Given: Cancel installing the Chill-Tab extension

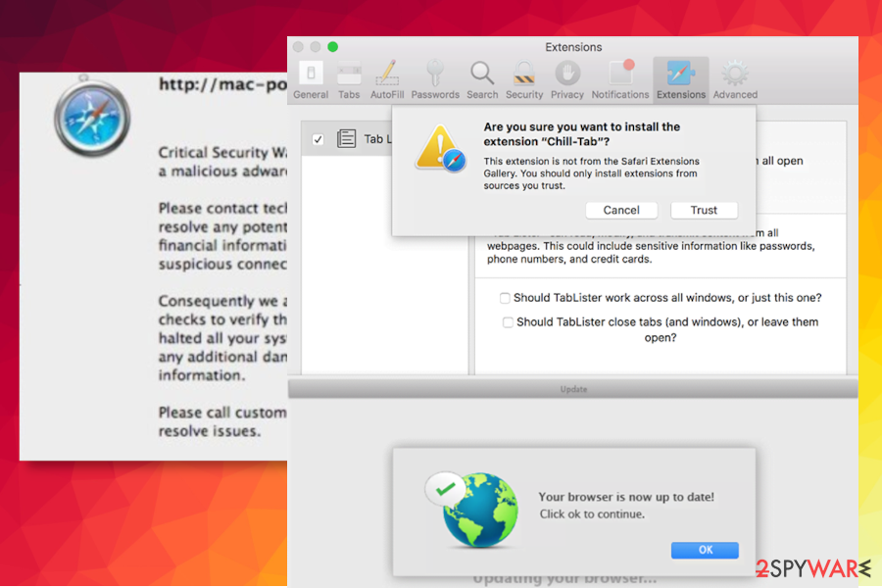Looking at the screenshot, I should (x=621, y=210).
